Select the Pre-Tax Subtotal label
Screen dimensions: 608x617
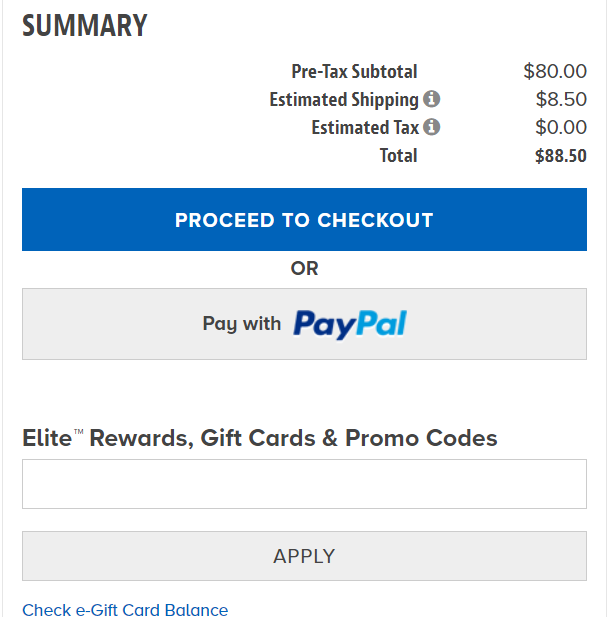click(x=354, y=72)
